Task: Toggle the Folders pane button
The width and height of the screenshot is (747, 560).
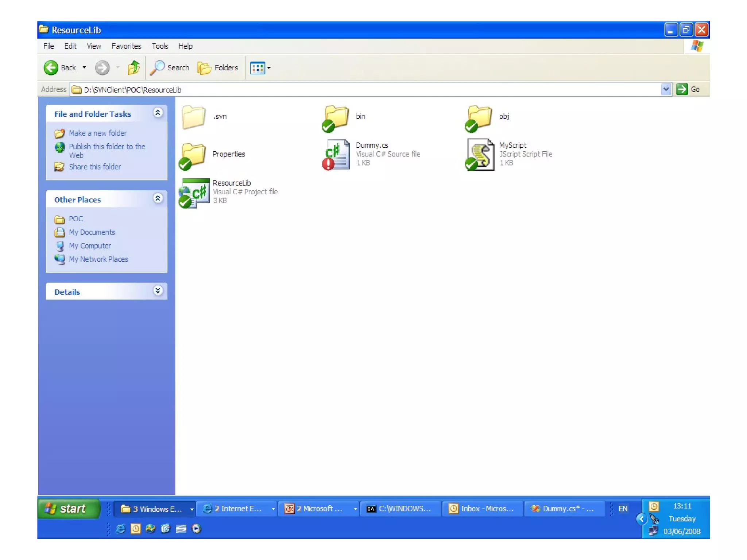Action: click(218, 68)
